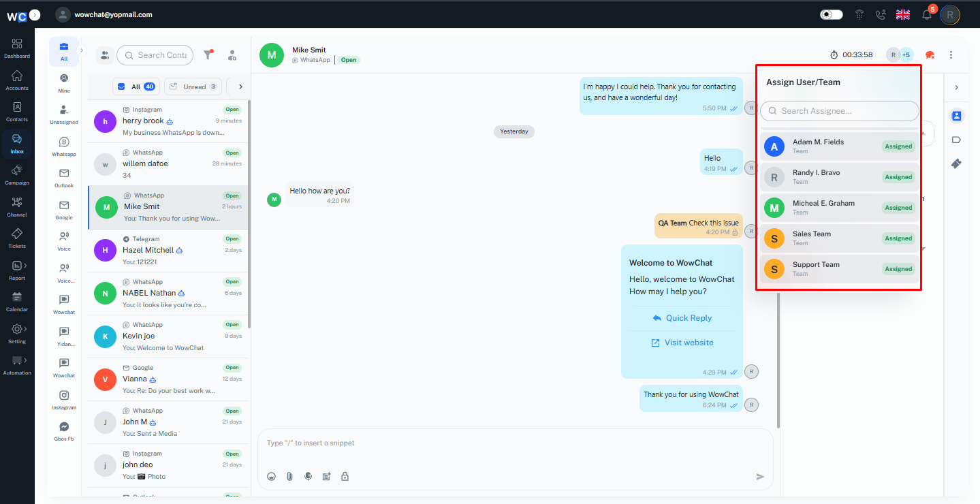Toggle Micheal E. Graham Assigned status
The height and width of the screenshot is (504, 980).
point(898,208)
